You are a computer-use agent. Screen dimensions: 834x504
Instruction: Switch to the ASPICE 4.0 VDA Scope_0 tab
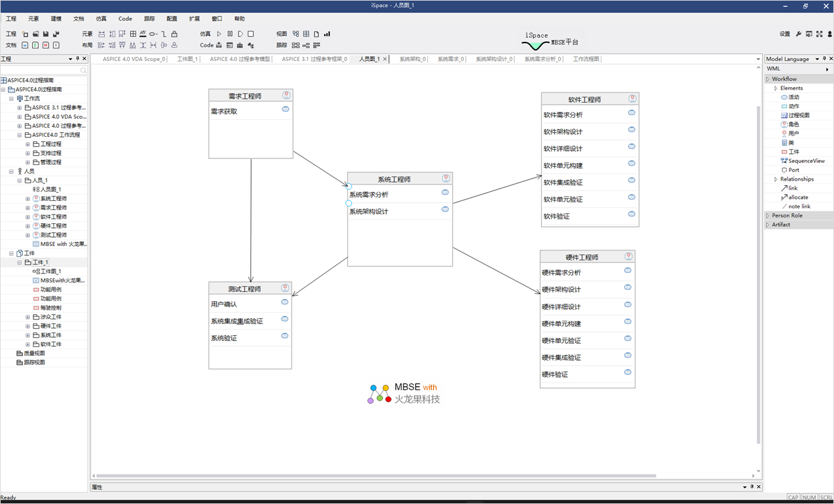tap(134, 59)
